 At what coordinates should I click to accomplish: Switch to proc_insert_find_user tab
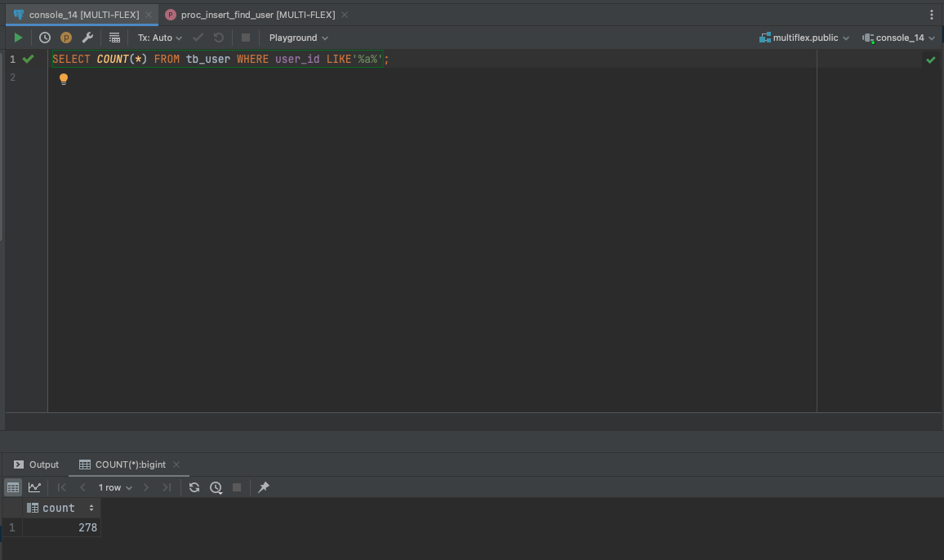258,15
